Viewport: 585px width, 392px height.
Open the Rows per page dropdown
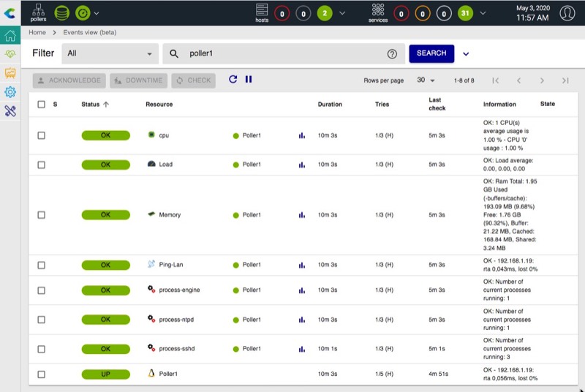click(426, 80)
